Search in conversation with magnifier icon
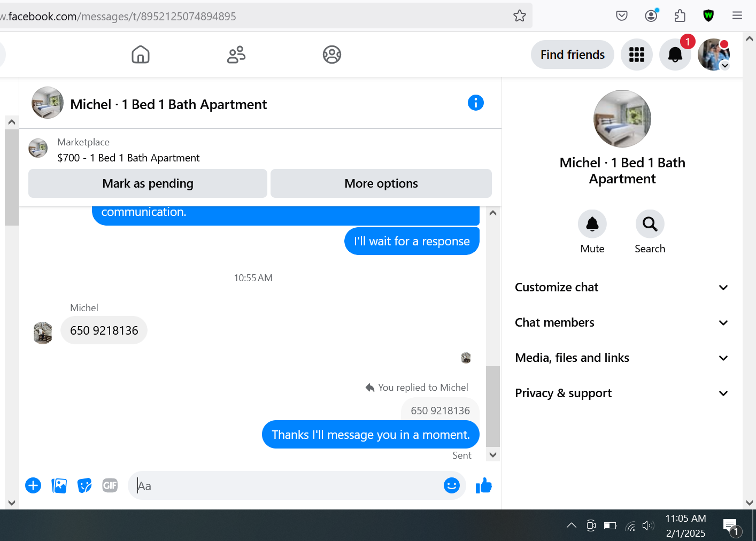 pos(650,224)
